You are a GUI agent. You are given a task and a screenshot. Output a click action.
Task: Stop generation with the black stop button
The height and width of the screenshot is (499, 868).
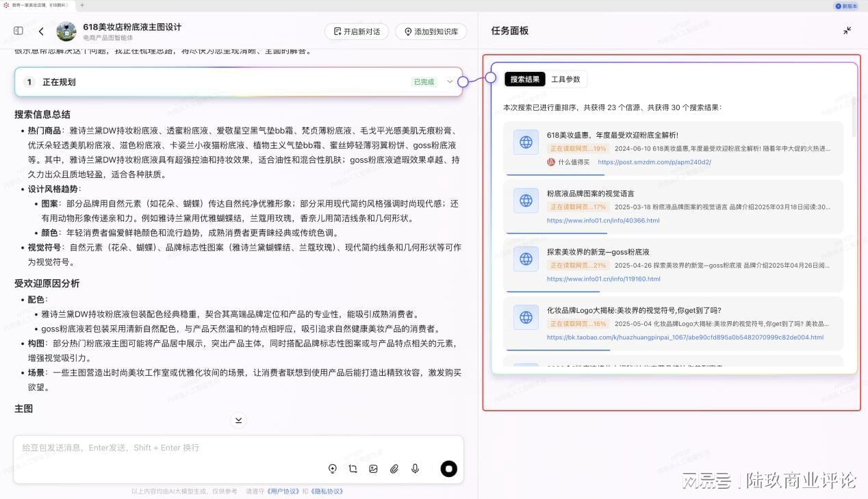pyautogui.click(x=448, y=469)
